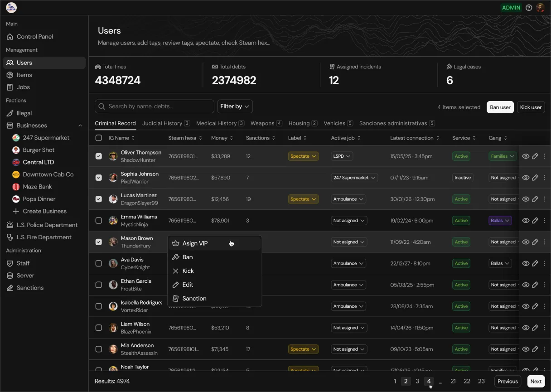Check Emma Williams' row checkbox

(99, 221)
